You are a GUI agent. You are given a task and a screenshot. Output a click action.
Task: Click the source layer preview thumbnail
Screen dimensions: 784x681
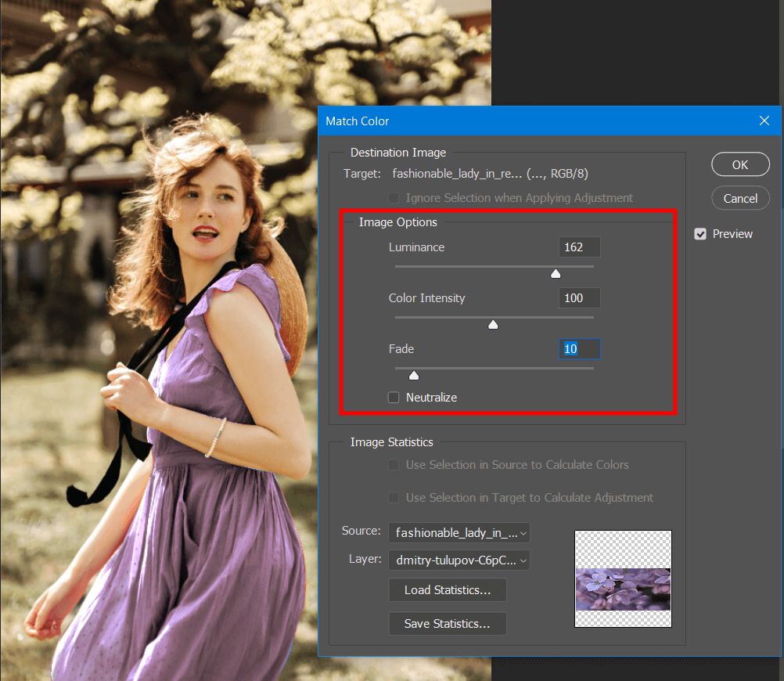[x=623, y=578]
